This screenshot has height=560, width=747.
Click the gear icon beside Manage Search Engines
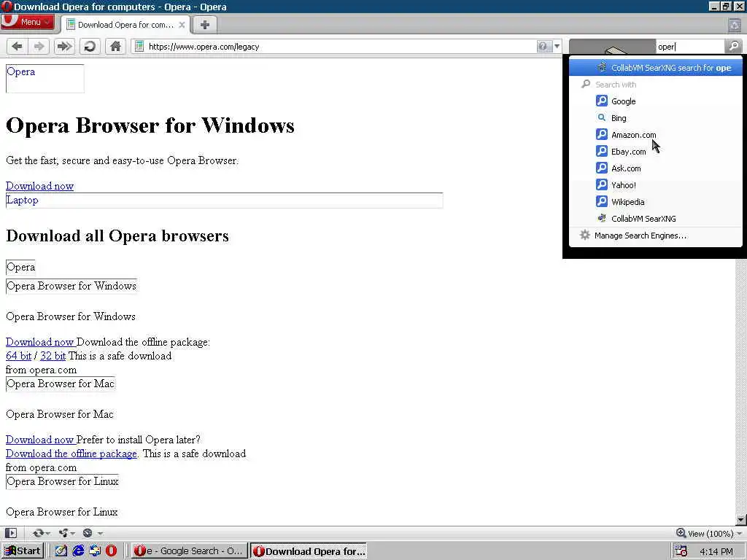(584, 236)
